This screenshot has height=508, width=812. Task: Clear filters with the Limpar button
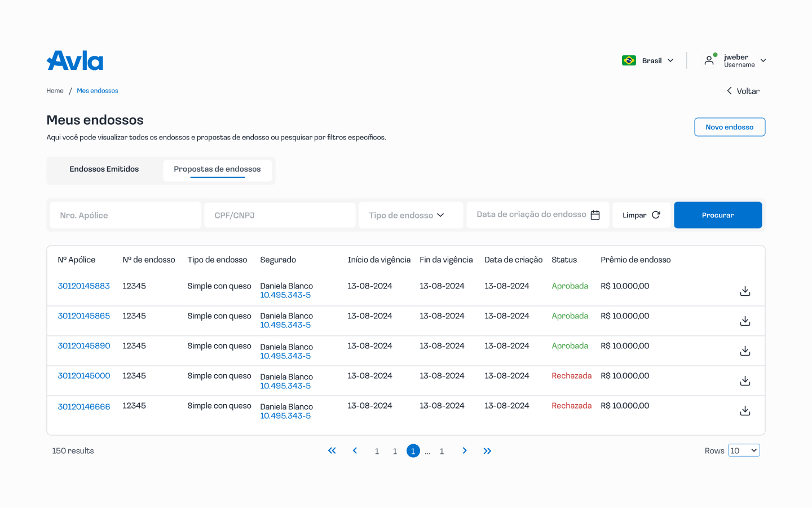pyautogui.click(x=641, y=215)
